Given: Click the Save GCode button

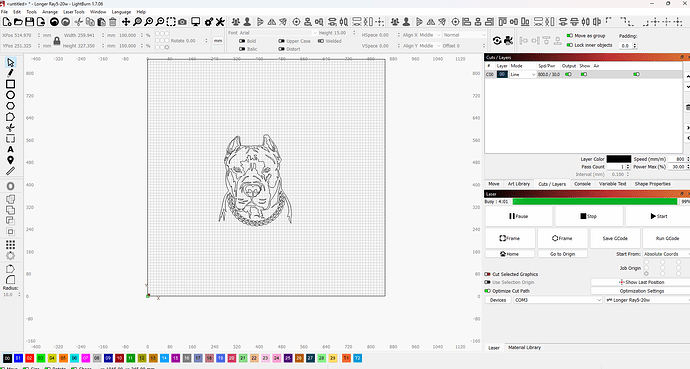Looking at the screenshot, I should pos(615,238).
